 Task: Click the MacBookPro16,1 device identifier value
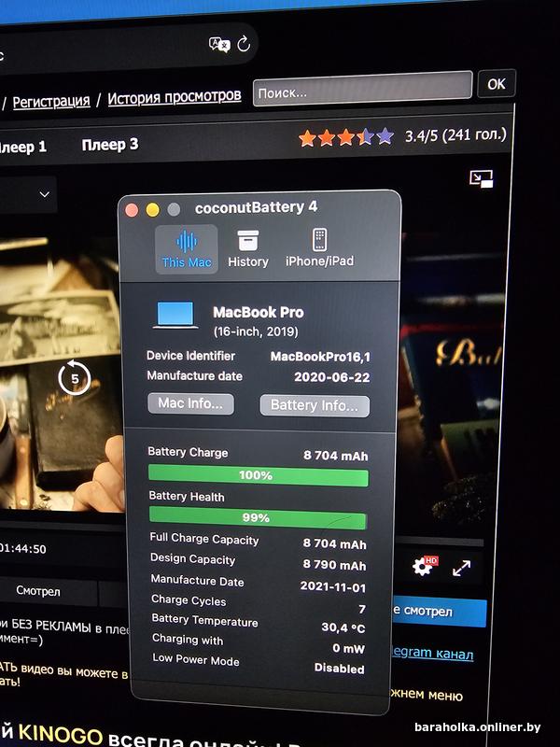coord(320,357)
